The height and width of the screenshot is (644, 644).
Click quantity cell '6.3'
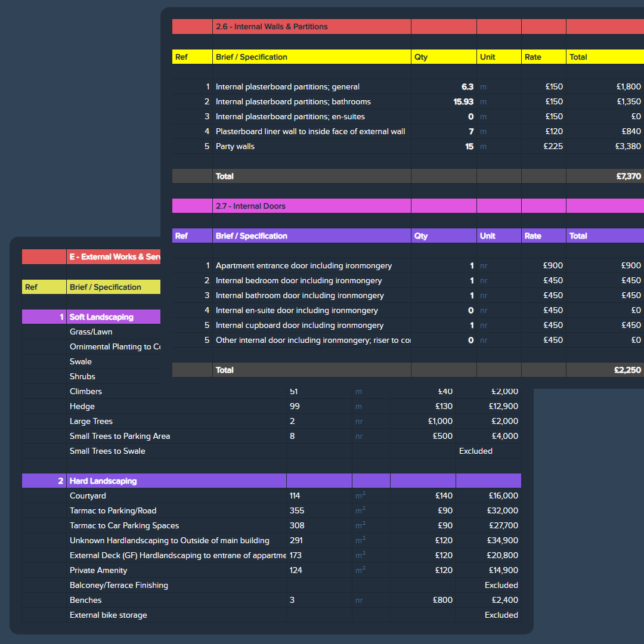coord(467,86)
